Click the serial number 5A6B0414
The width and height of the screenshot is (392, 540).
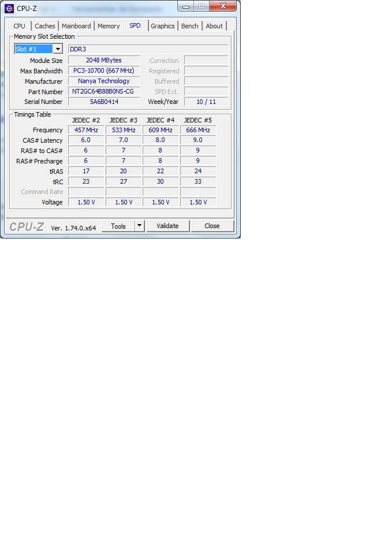click(104, 102)
